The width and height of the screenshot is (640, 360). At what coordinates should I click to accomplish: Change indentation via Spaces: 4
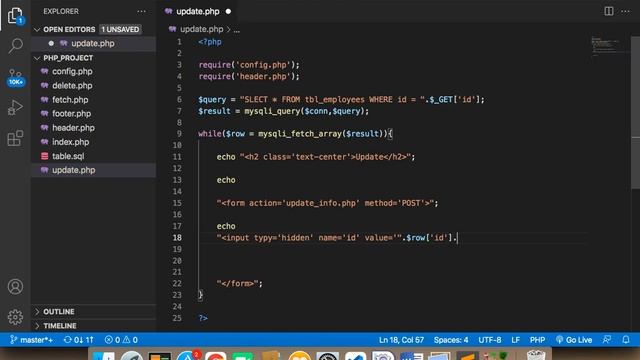(451, 340)
